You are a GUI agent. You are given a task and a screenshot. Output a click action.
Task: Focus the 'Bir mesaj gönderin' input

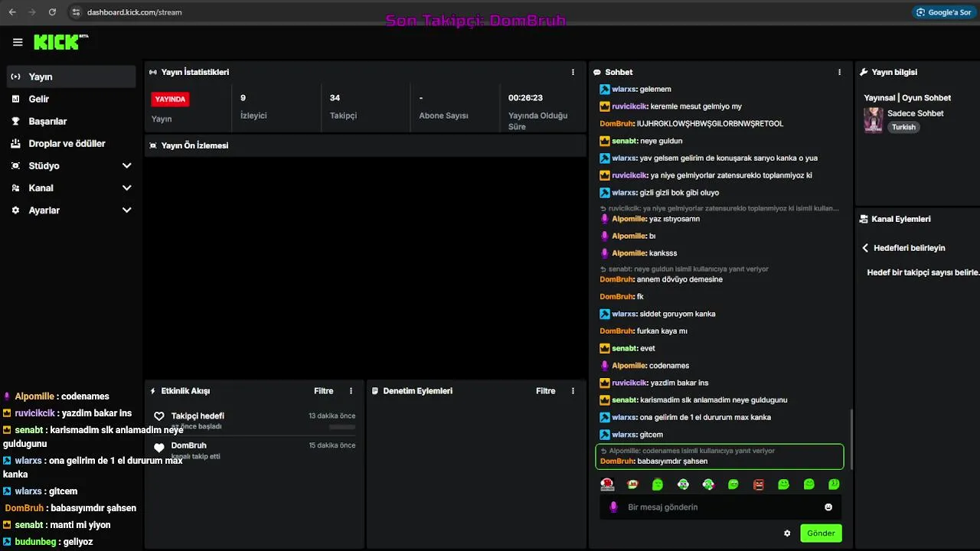point(720,507)
